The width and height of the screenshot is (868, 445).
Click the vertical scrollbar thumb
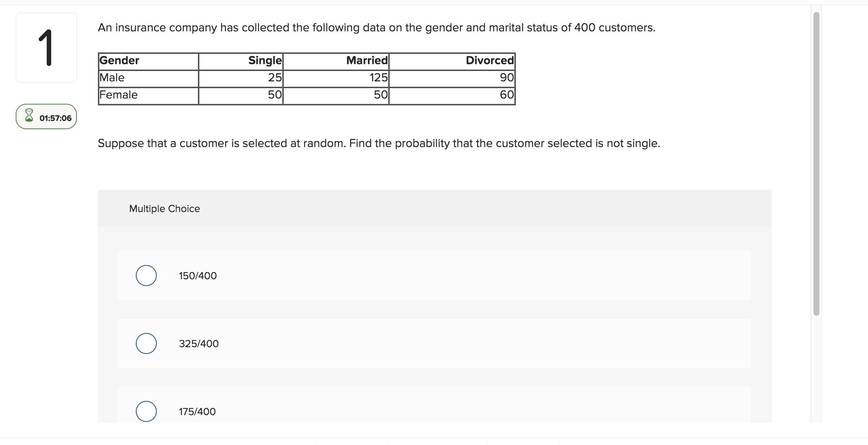(x=816, y=164)
